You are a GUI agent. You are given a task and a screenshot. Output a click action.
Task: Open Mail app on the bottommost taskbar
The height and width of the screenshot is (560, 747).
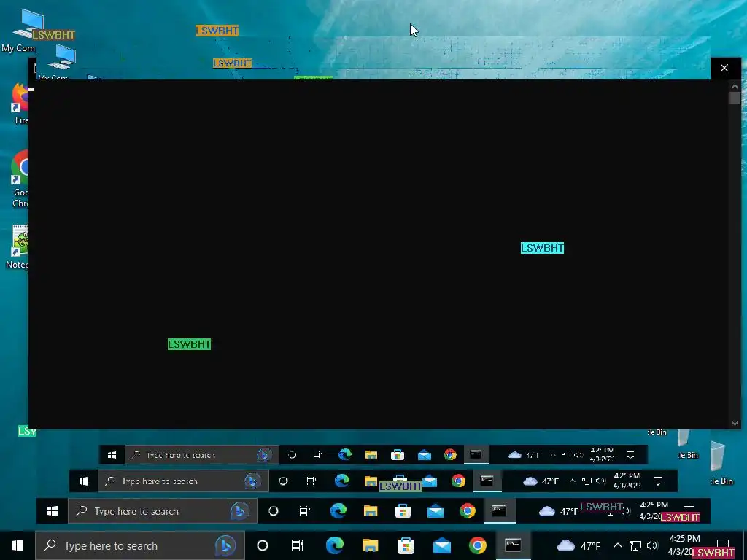(441, 545)
